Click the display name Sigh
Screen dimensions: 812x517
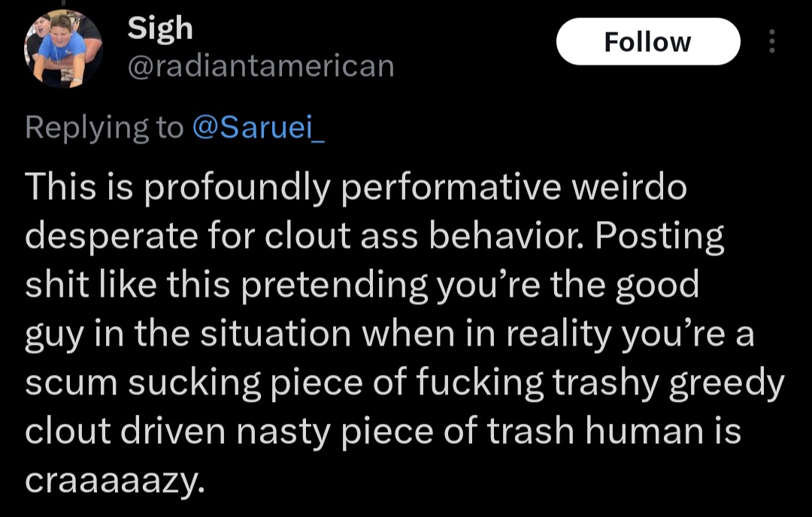pyautogui.click(x=160, y=29)
